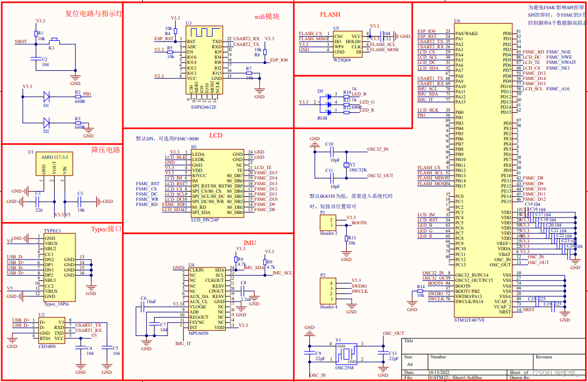Image resolution: width=588 pixels, height=382 pixels.
Task: Click the '降压电路' section title
Action: tap(105, 150)
